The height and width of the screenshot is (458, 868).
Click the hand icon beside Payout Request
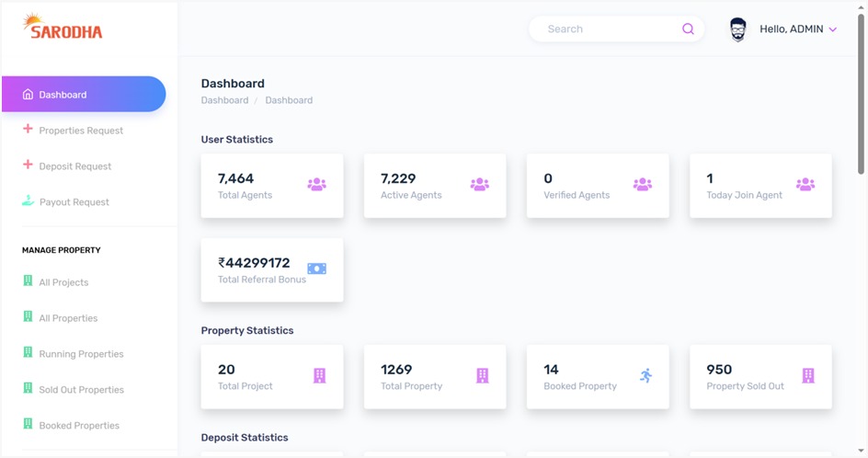[28, 200]
